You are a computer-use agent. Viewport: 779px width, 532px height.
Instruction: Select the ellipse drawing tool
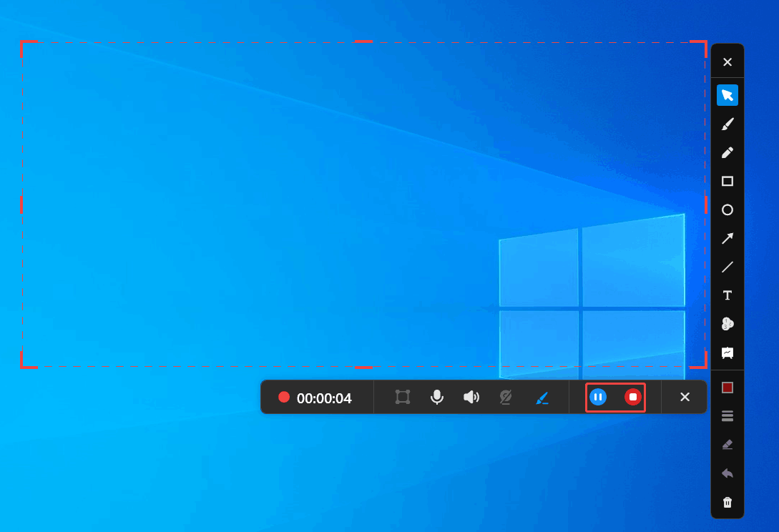[727, 210]
